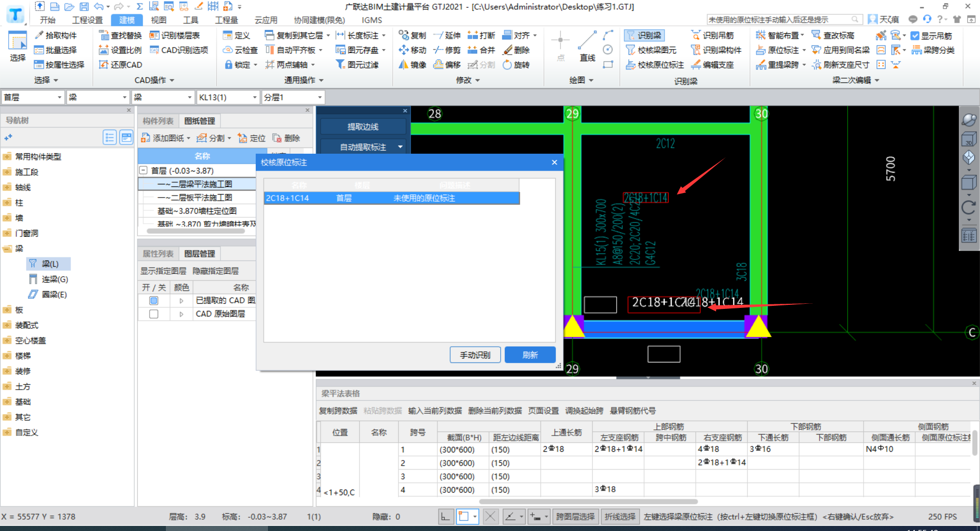Open the 工程设置 ribbon tab

click(87, 20)
